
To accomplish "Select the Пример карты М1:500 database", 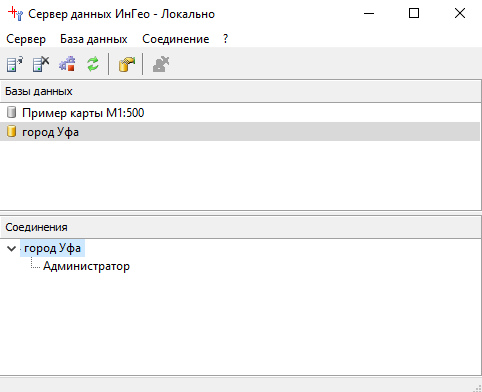I will click(x=240, y=113).
